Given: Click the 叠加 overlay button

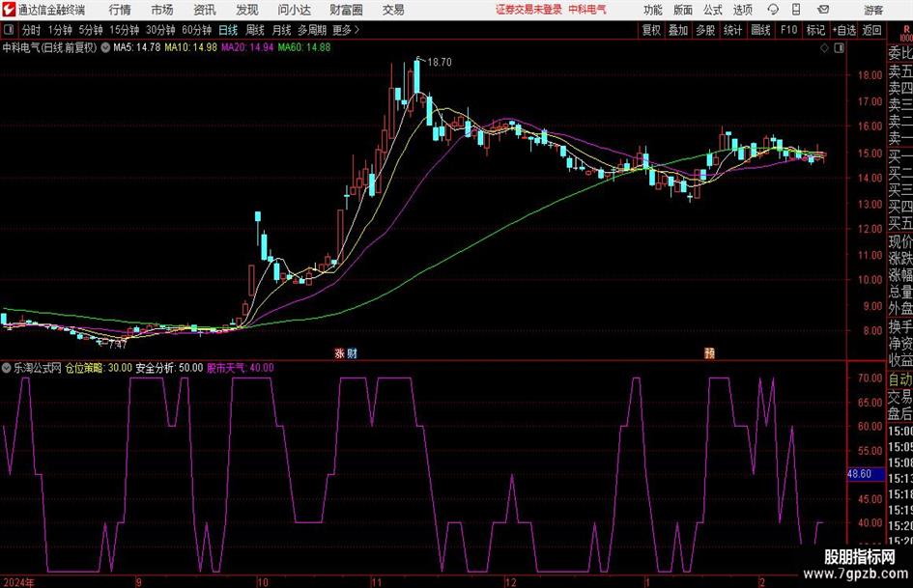Looking at the screenshot, I should [678, 30].
